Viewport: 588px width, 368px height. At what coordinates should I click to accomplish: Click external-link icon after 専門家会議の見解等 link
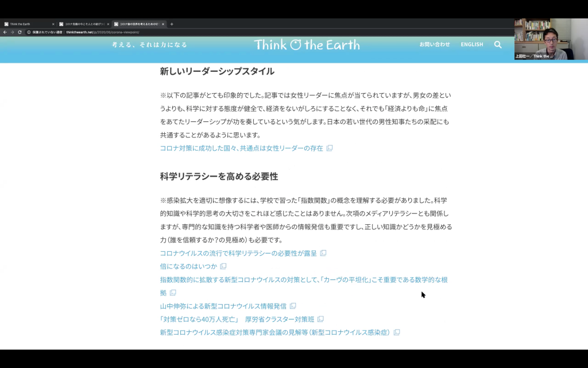click(x=397, y=332)
